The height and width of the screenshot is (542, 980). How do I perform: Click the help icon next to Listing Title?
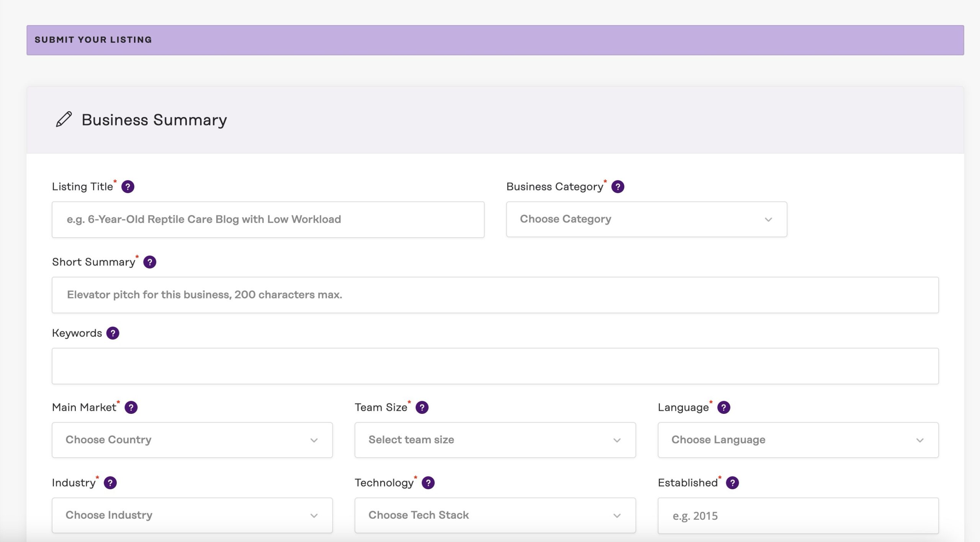point(127,187)
